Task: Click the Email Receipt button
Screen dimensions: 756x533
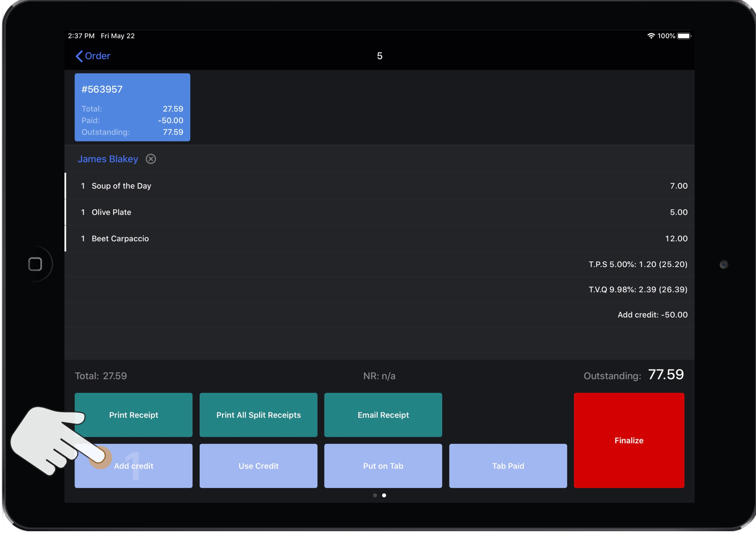Action: (382, 415)
